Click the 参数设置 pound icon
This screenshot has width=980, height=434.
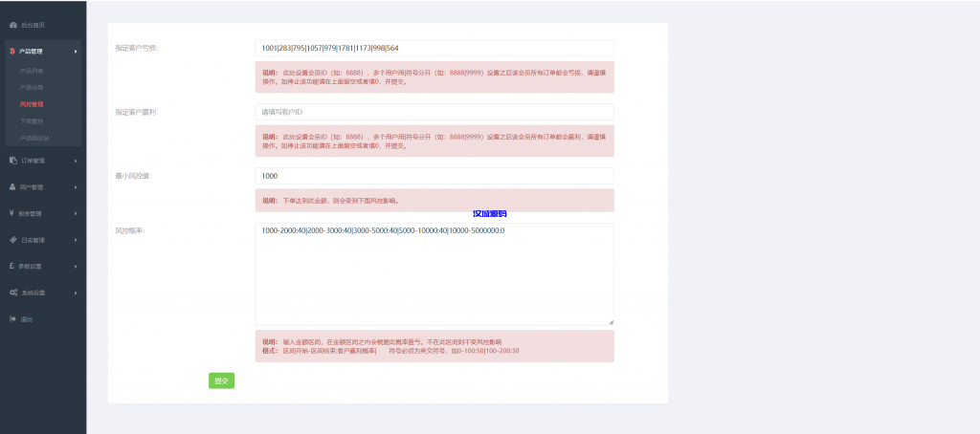(12, 266)
